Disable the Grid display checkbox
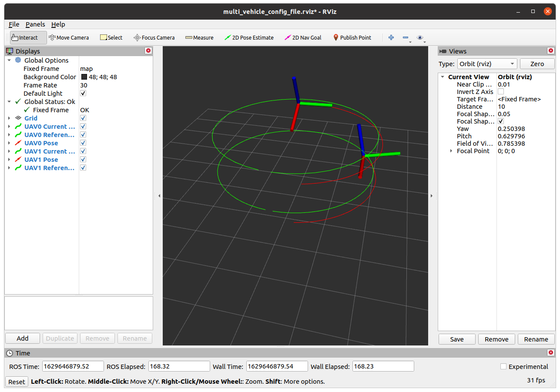Image resolution: width=560 pixels, height=392 pixels. tap(83, 118)
